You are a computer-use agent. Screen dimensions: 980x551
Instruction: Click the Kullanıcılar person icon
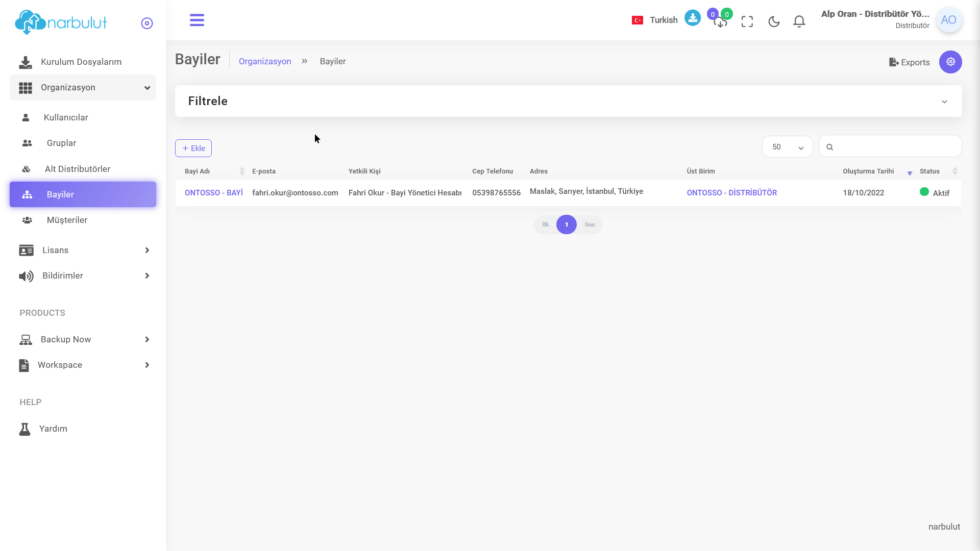coord(26,118)
